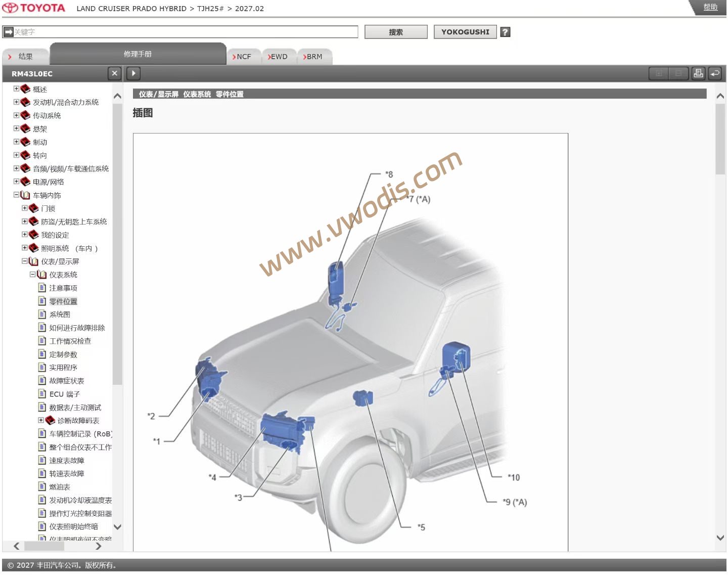Click the tree panel scroll-up arrow
Viewport: 728px width, 575px height.
pos(117,96)
